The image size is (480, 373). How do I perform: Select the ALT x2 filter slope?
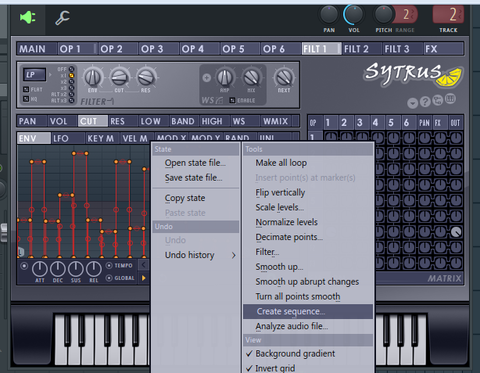coord(71,94)
